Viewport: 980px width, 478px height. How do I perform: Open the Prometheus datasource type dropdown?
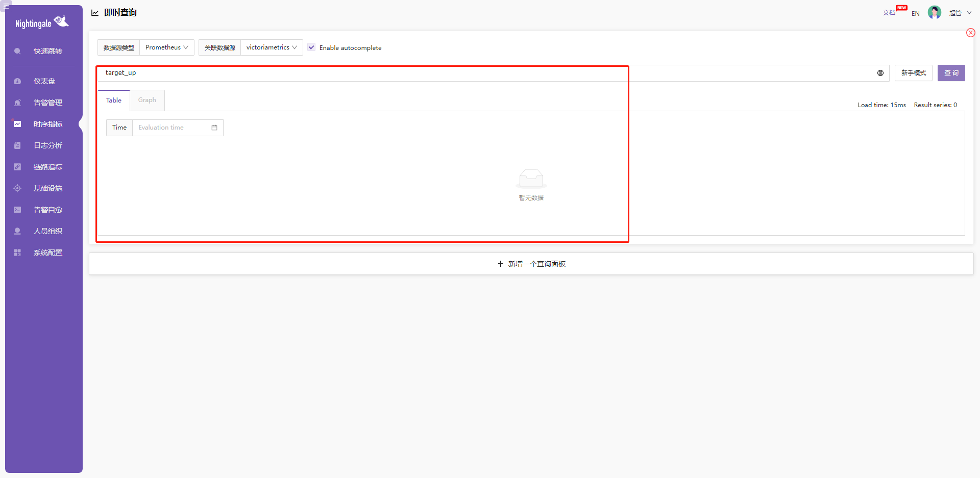click(x=166, y=47)
